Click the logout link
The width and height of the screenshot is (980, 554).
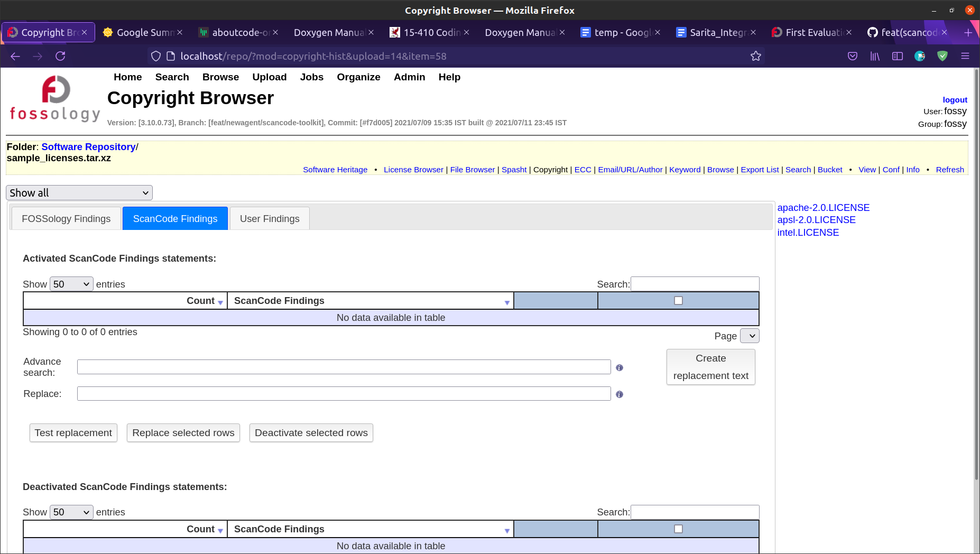pyautogui.click(x=955, y=100)
